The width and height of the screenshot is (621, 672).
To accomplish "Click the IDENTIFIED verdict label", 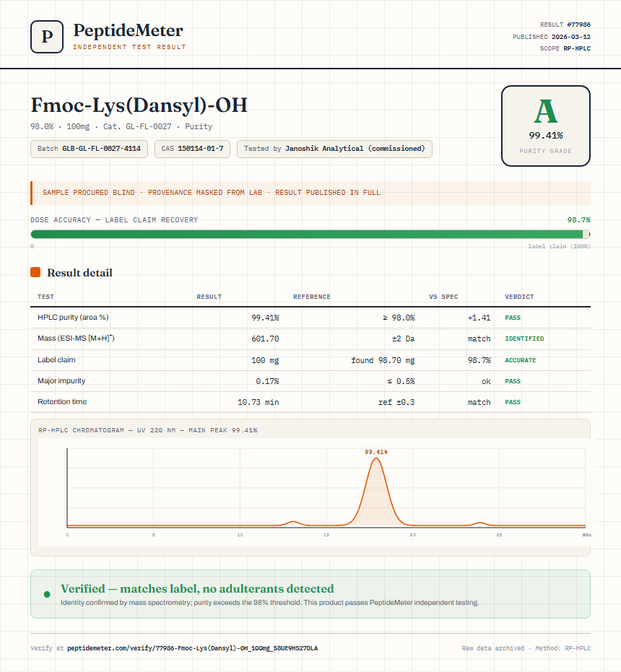I will [x=524, y=339].
